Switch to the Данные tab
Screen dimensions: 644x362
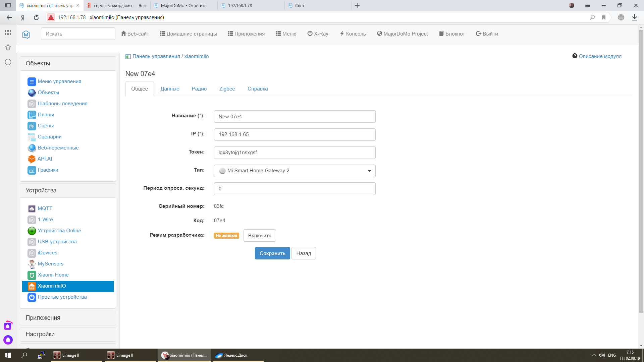[170, 89]
